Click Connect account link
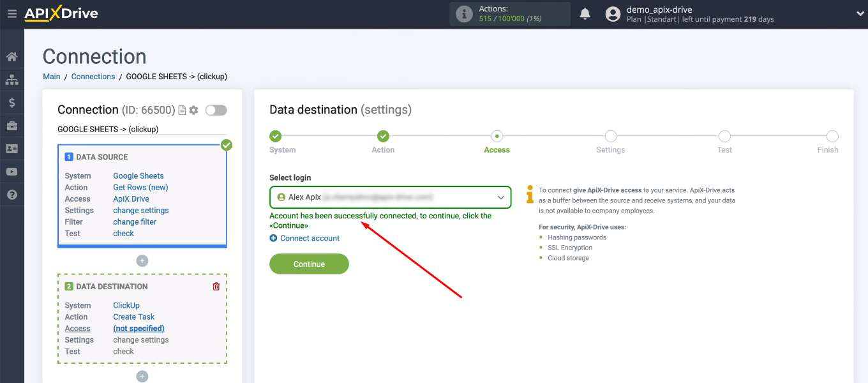This screenshot has height=383, width=868. click(305, 238)
